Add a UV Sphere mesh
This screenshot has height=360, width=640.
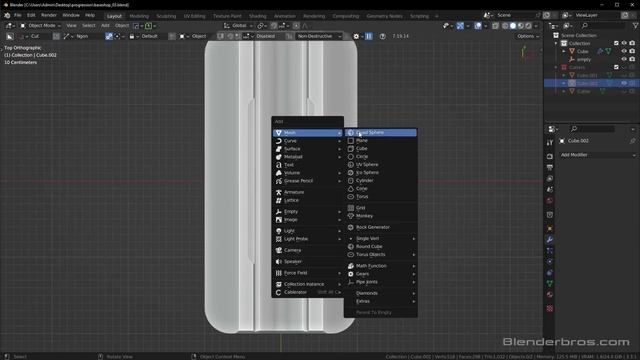click(x=381, y=164)
